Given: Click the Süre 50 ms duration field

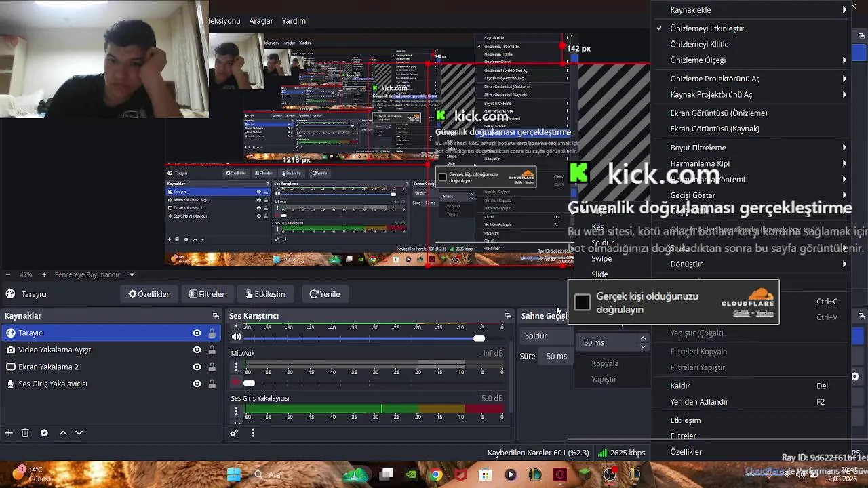Looking at the screenshot, I should click(x=556, y=356).
